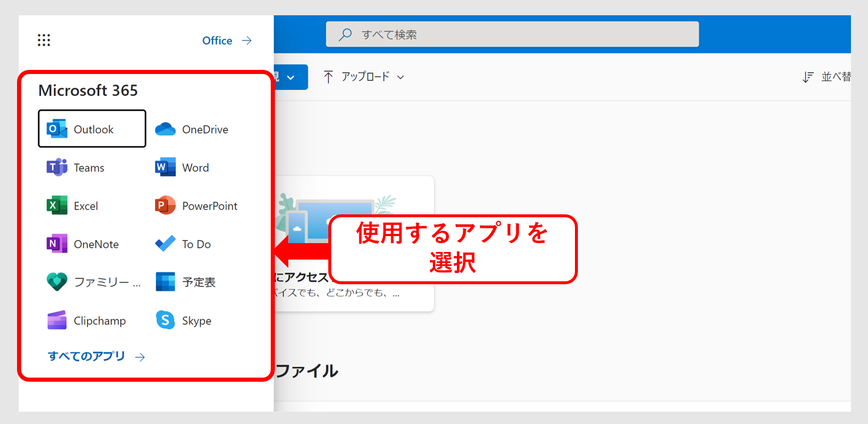This screenshot has height=424, width=868.
Task: Close the app launcher waffle grid
Action: (44, 40)
